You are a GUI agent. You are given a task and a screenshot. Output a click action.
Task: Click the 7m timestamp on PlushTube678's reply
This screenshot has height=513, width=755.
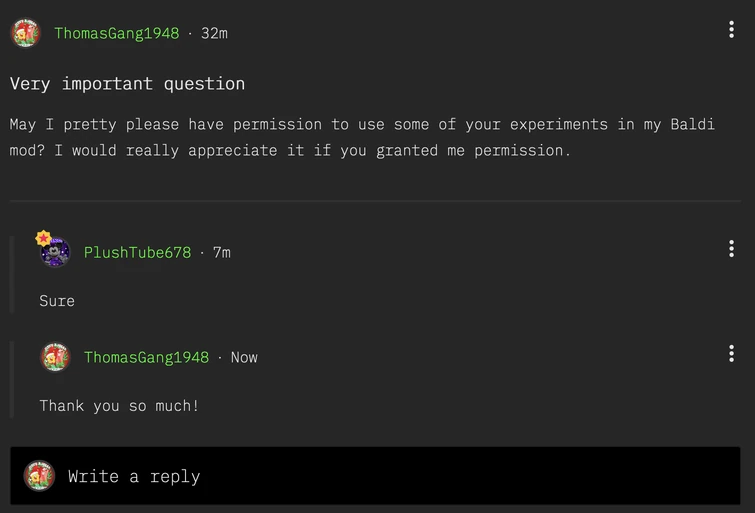tap(221, 252)
